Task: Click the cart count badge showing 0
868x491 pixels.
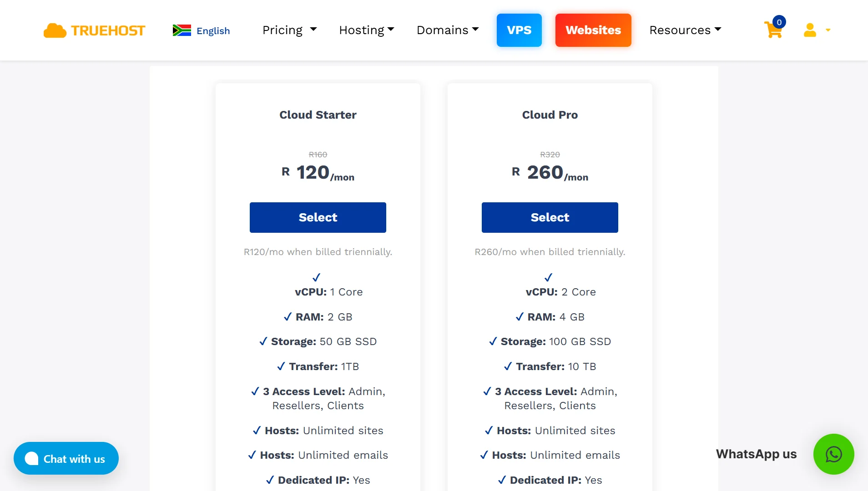Action: tap(779, 22)
